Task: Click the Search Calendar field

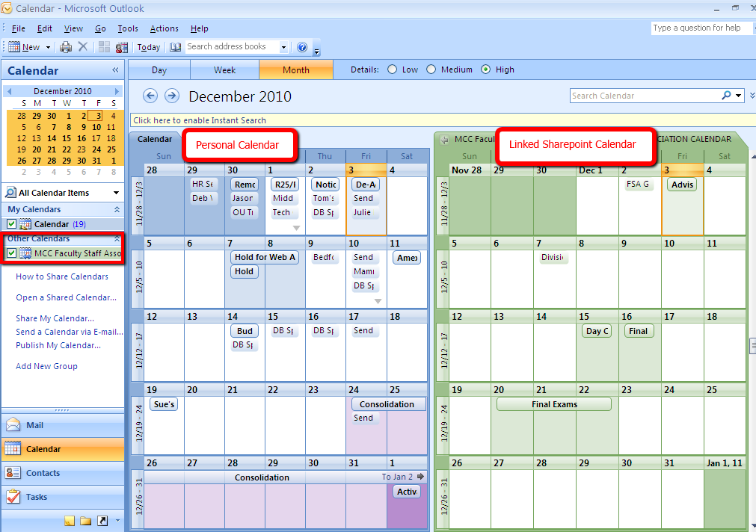Action: tap(645, 96)
